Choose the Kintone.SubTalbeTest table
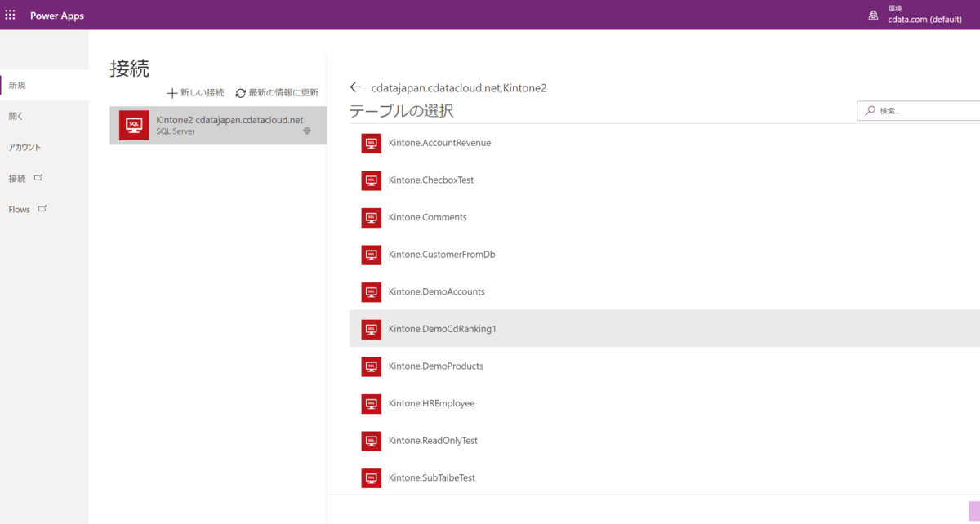The width and height of the screenshot is (980, 524). point(665,477)
